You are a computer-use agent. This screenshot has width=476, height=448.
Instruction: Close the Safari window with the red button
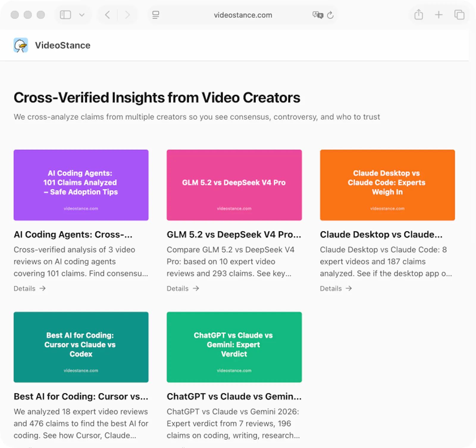tap(15, 15)
